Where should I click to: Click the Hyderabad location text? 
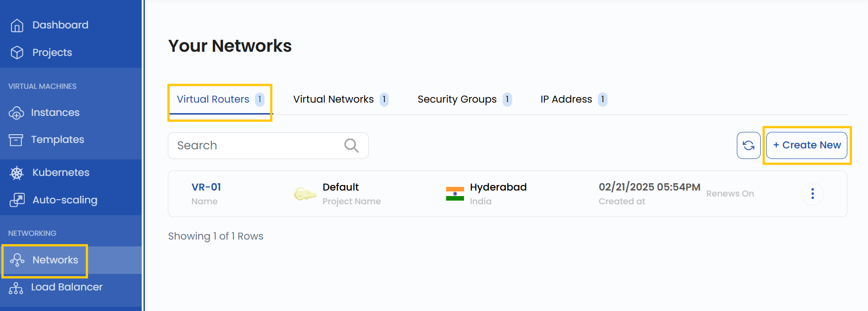[498, 187]
